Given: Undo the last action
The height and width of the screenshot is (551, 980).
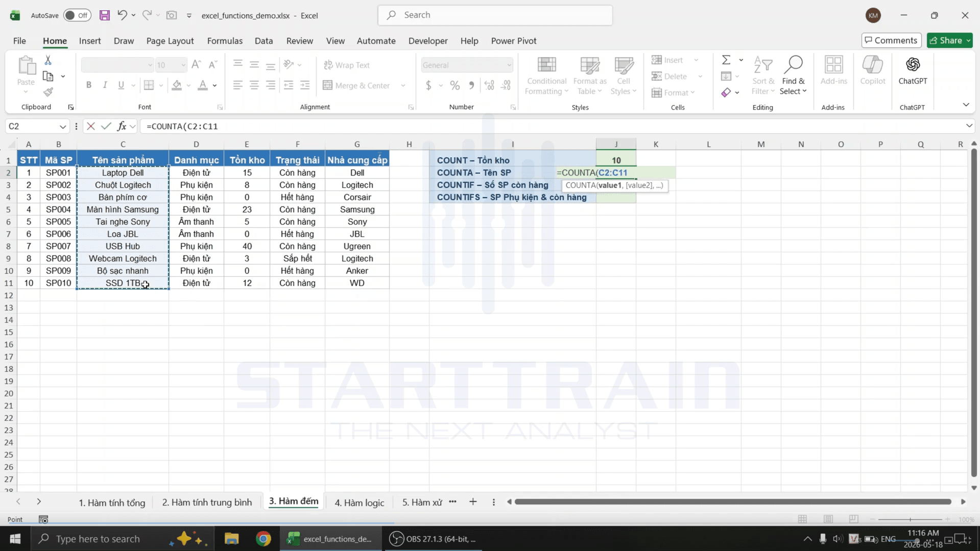Looking at the screenshot, I should pos(122,15).
